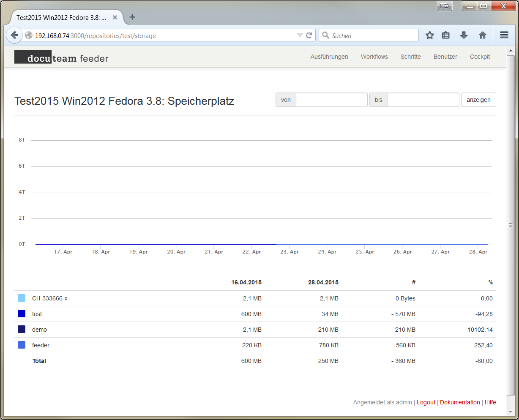Navigate to the Workflows page
The image size is (519, 420).
pos(374,57)
